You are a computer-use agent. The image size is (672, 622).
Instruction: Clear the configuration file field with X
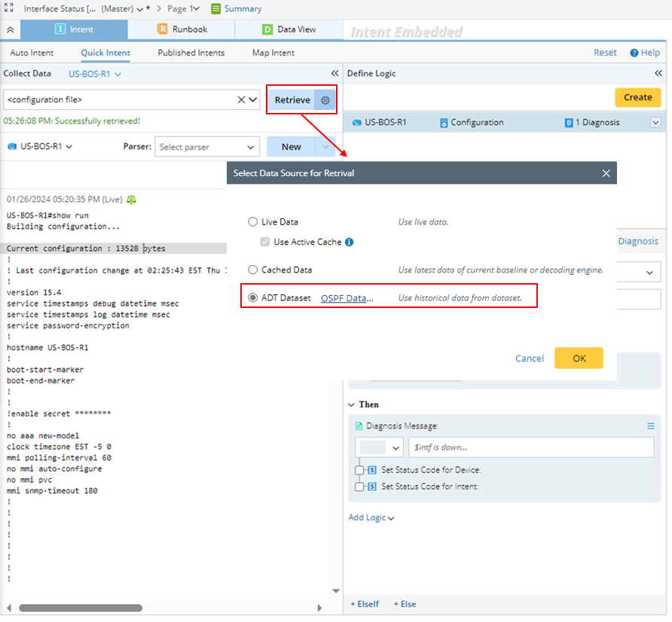tap(242, 99)
